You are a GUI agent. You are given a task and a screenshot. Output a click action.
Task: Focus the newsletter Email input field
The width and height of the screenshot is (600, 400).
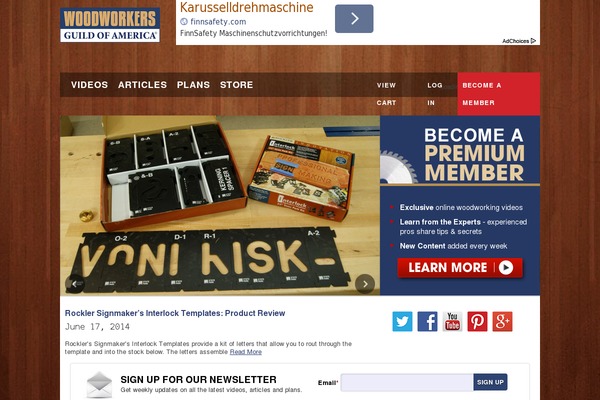pyautogui.click(x=407, y=382)
